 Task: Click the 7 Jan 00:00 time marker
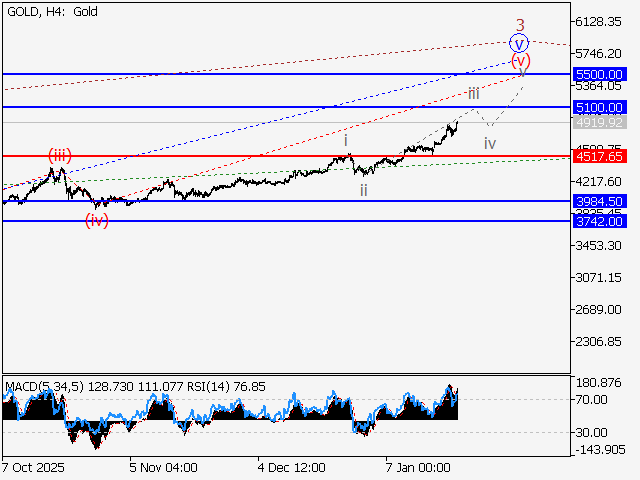(420, 467)
